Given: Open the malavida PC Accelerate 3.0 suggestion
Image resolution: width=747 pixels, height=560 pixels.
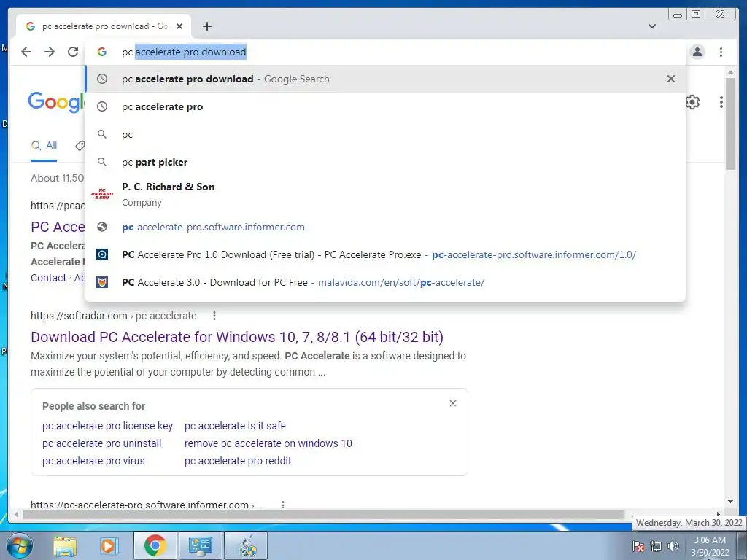Looking at the screenshot, I should pos(385,282).
